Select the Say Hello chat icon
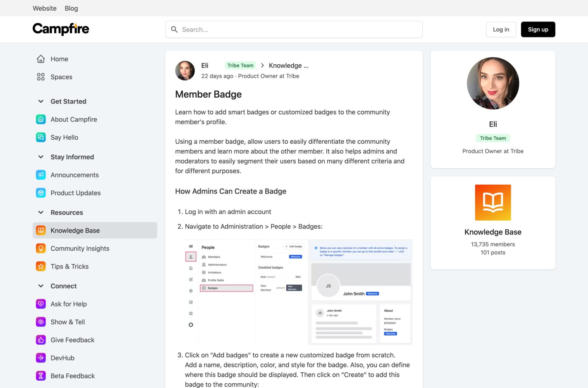 [41, 137]
